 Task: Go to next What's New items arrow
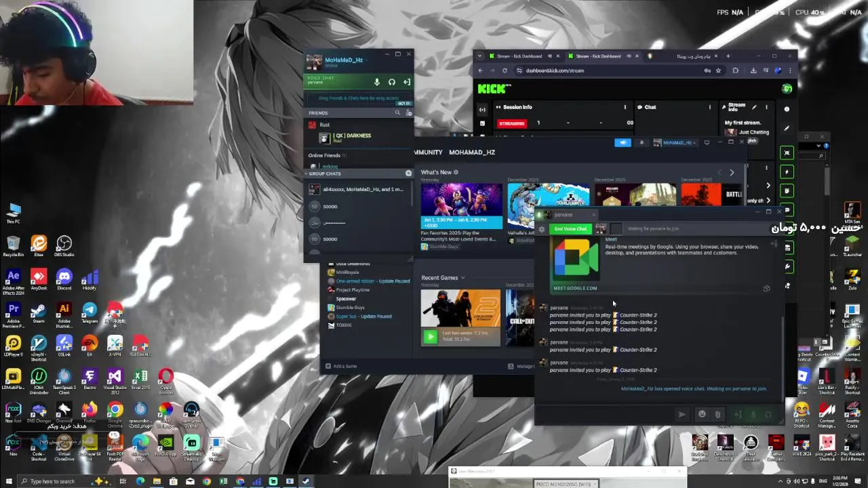[x=732, y=172]
